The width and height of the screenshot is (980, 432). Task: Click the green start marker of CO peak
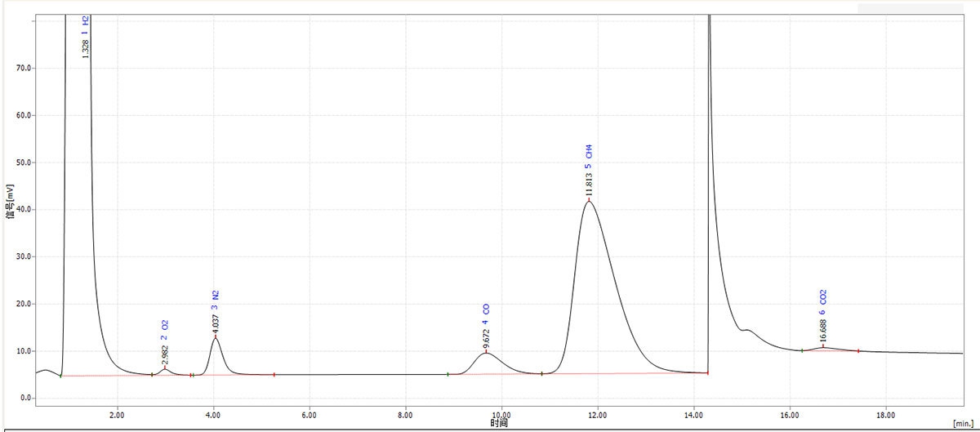pos(448,374)
